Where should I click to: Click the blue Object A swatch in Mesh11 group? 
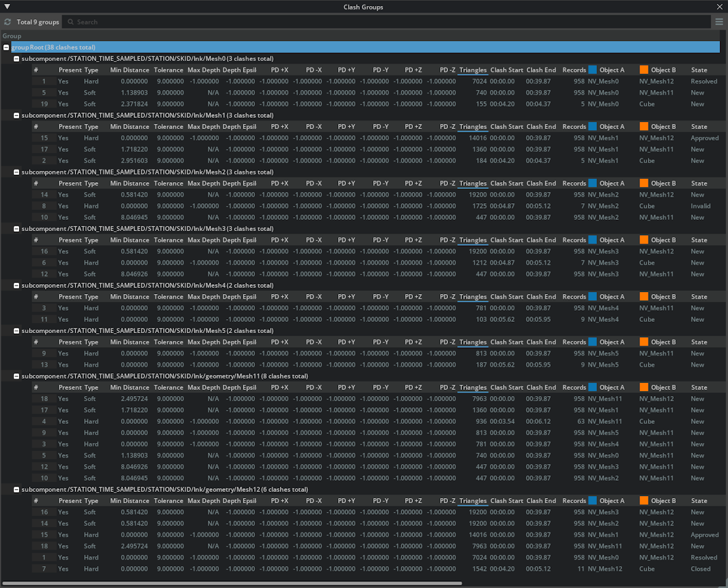[592, 387]
